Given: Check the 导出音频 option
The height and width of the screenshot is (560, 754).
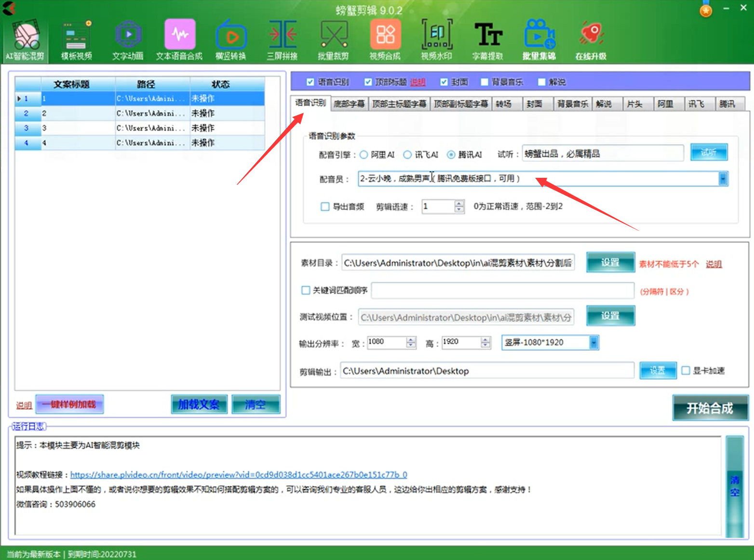Looking at the screenshot, I should point(325,207).
